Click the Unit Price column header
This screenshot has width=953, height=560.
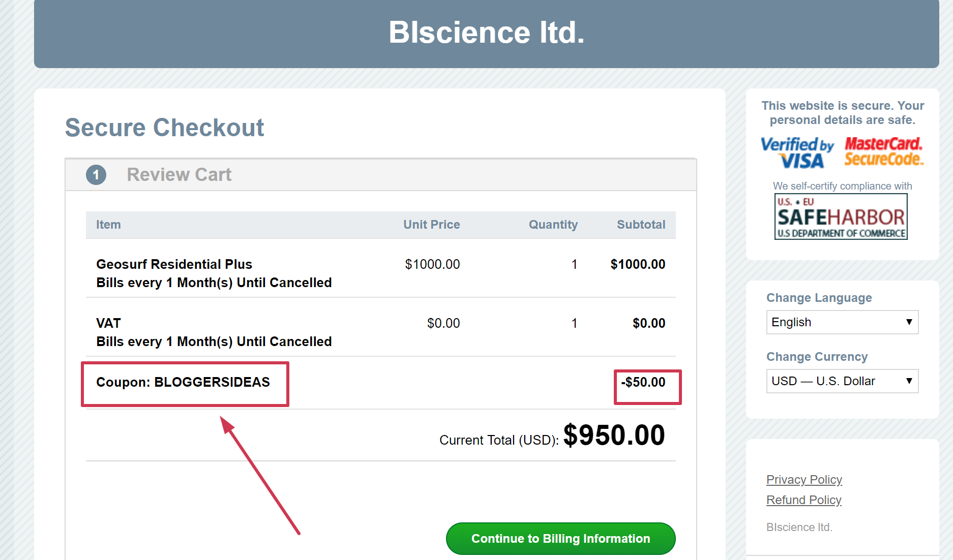tap(431, 225)
